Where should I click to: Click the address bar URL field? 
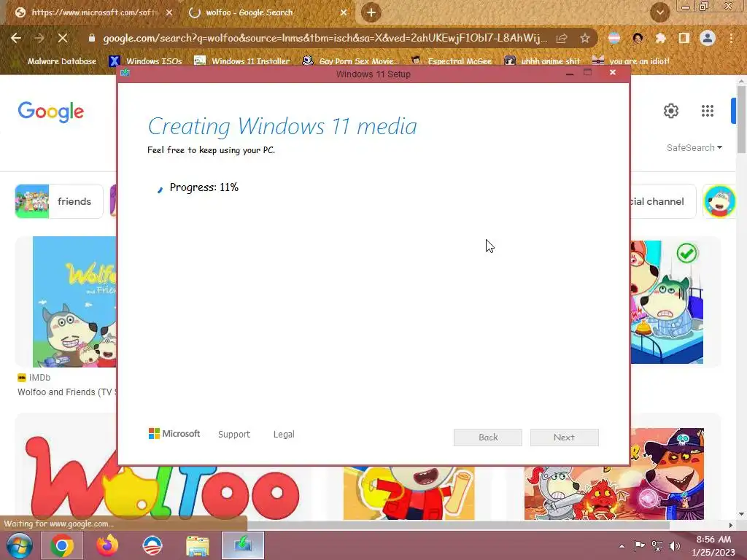325,38
